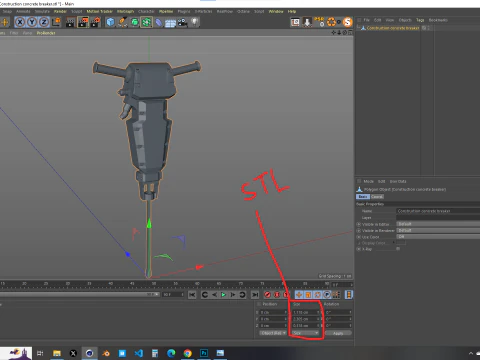Viewport: 480px width, 360px height.
Task: Toggle Rotation keyframe recording icon
Action: (x=317, y=295)
